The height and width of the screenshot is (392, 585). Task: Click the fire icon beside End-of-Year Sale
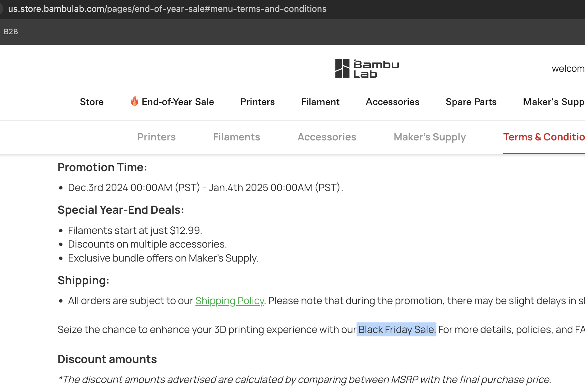134,101
